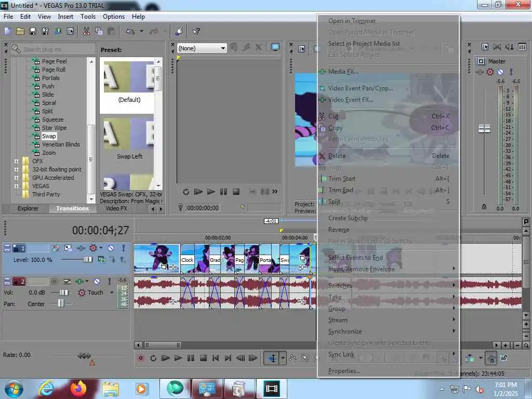
Task: Click the timeline zoom magnifier icon
Action: tap(526, 345)
